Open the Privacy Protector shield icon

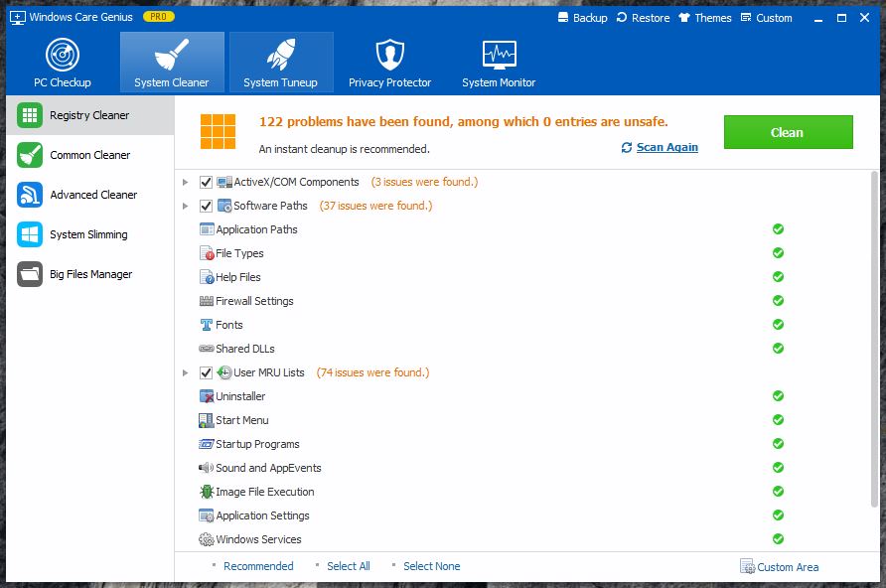click(390, 55)
